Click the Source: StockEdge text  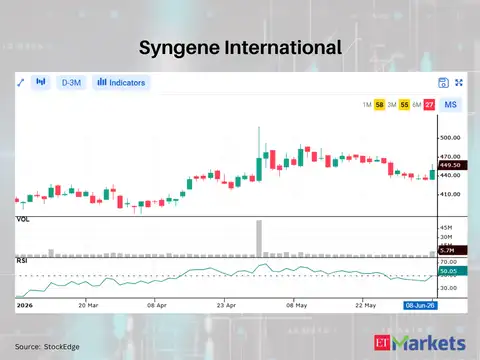[47, 347]
